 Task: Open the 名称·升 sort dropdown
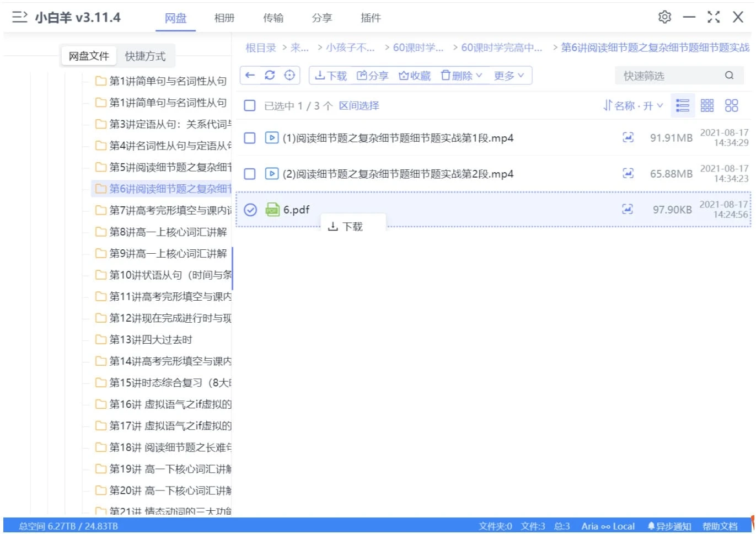pos(633,105)
